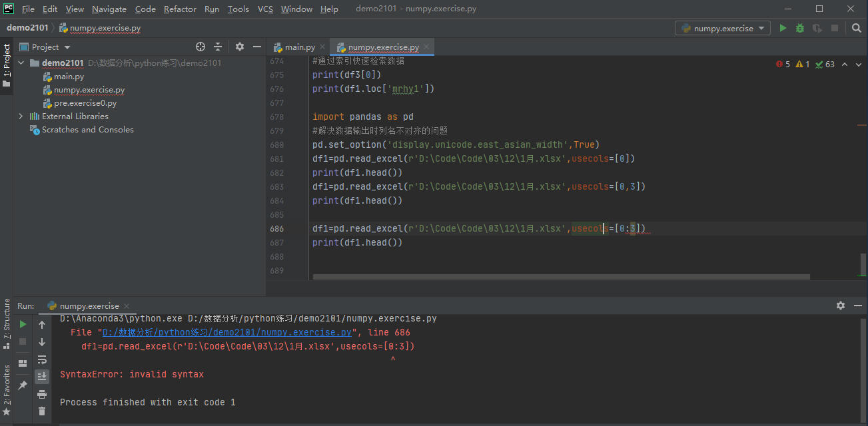
Task: Close the numpy.exercise.py editor tab
Action: coord(426,47)
